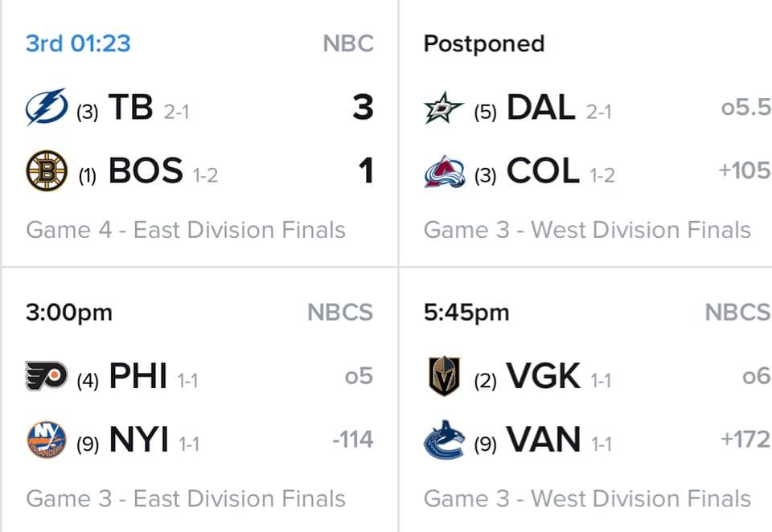772x532 pixels.
Task: Click the NBC broadcast label
Action: coord(348,43)
